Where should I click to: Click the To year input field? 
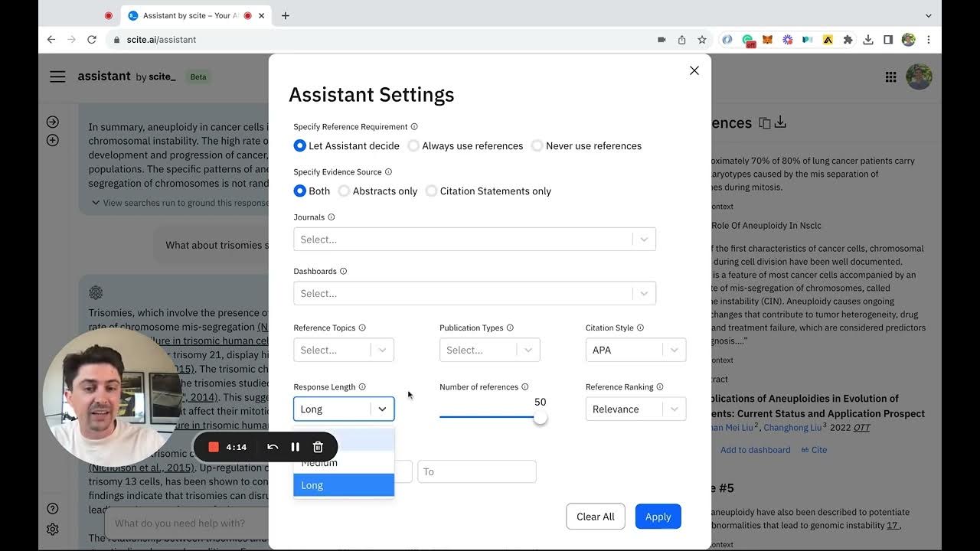tap(477, 471)
